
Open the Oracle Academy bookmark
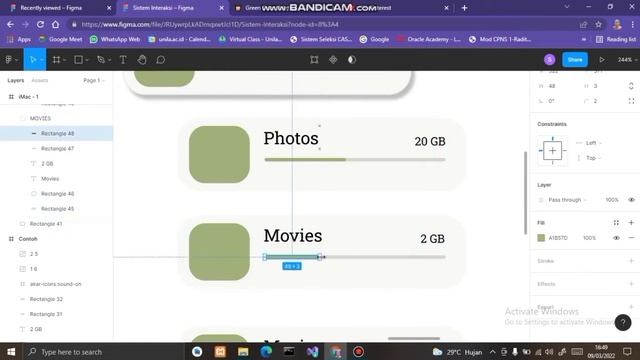tap(429, 39)
